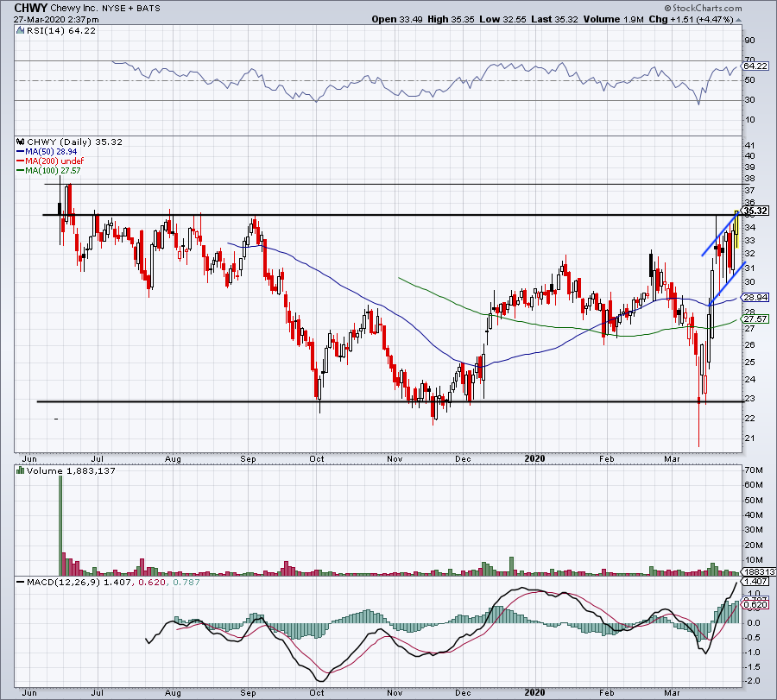777x700 pixels.
Task: Click the Chg +1.51 (+4.47%) value
Action: tap(691, 19)
